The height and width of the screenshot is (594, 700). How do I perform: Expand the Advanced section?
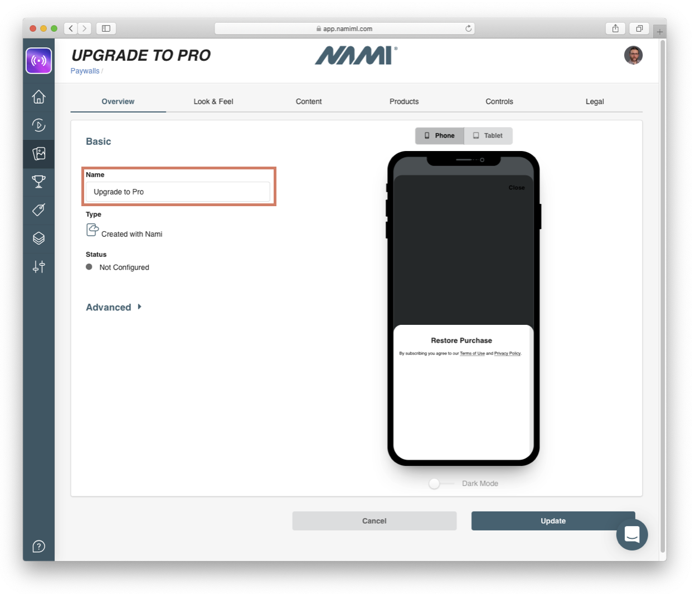[x=114, y=307]
